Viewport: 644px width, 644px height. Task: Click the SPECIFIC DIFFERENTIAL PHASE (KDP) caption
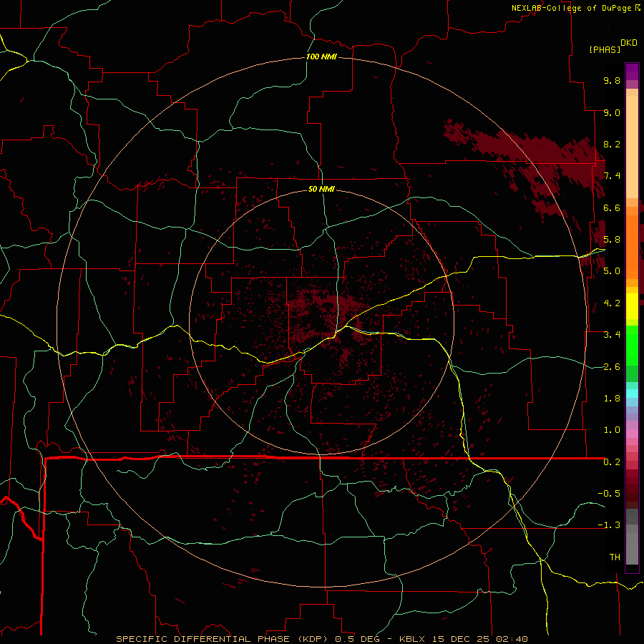pyautogui.click(x=223, y=639)
